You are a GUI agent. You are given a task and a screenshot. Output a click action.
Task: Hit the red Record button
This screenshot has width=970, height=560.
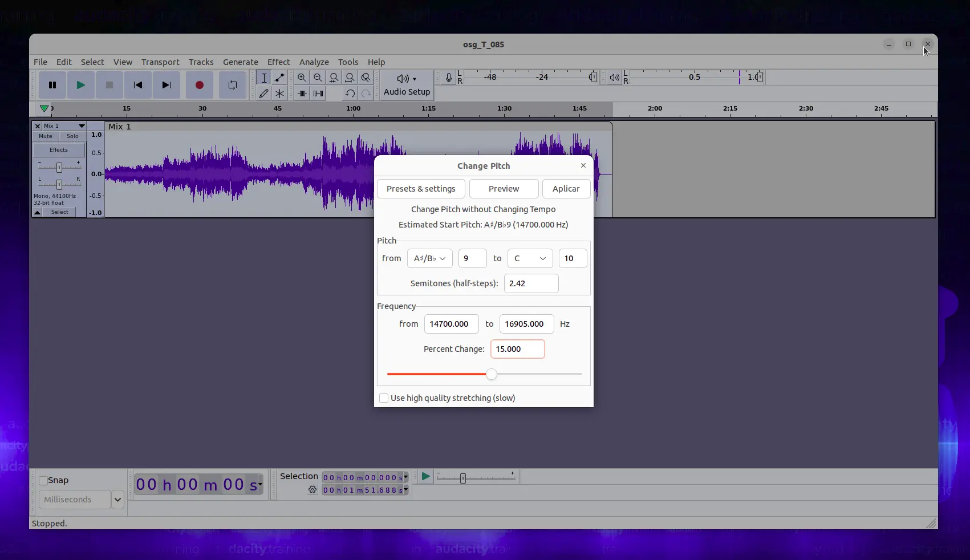click(200, 85)
